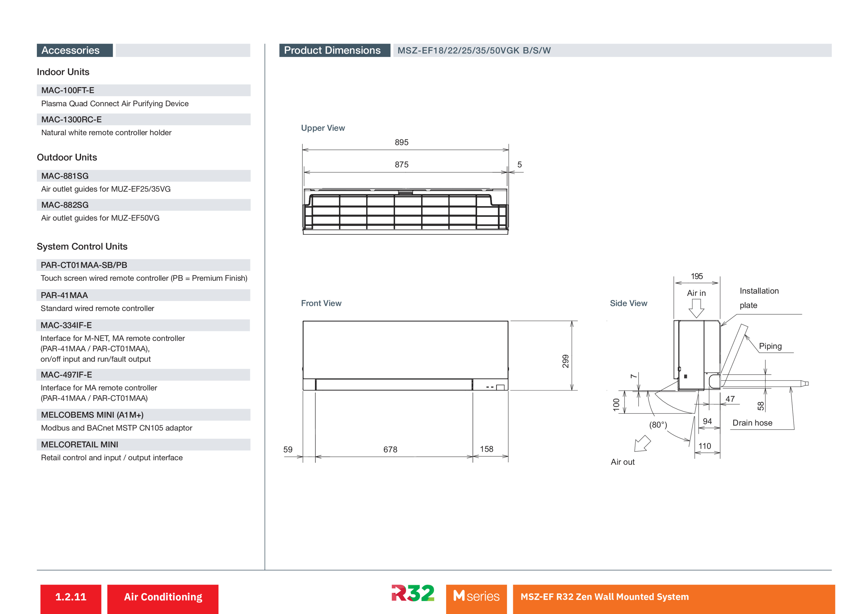Click the upper view unit drawing
The width and height of the screenshot is (868, 614).
tap(405, 211)
